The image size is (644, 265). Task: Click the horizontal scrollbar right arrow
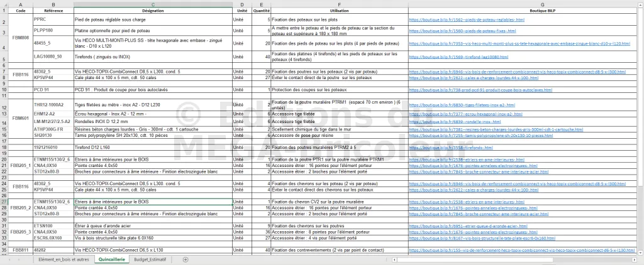click(x=631, y=259)
